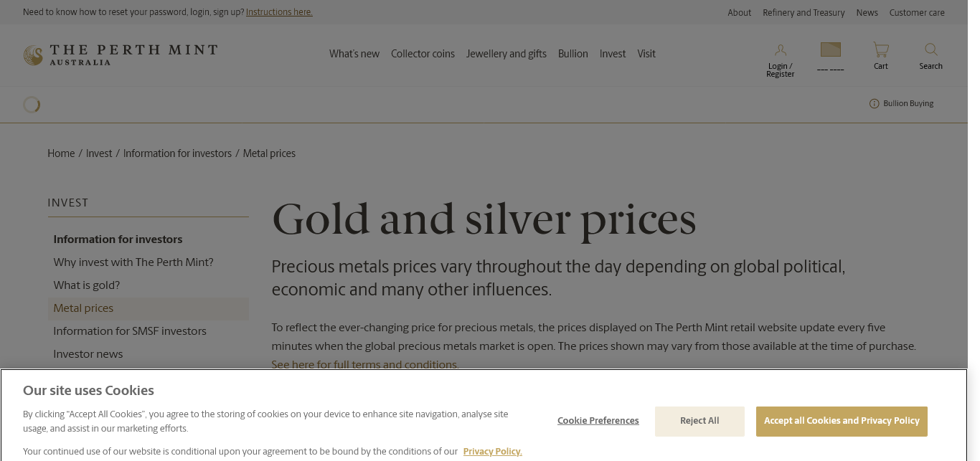Image resolution: width=980 pixels, height=461 pixels.
Task: Click the Bullion Buying info icon
Action: 874,104
